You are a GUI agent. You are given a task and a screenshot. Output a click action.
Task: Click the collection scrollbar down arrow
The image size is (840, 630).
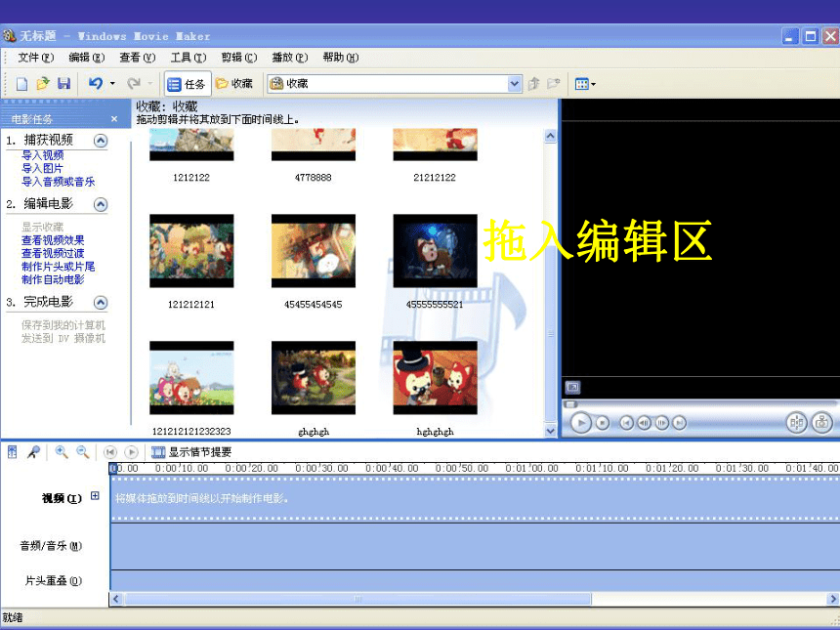tap(550, 430)
